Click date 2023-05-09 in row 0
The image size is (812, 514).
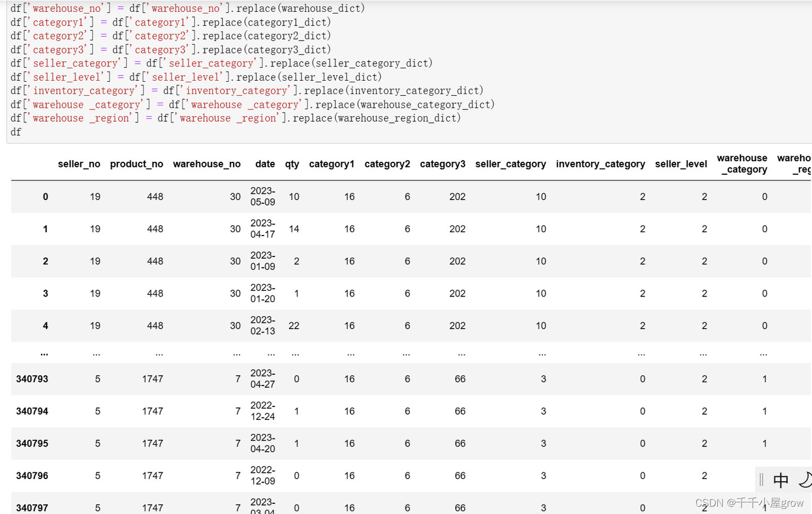coord(263,197)
